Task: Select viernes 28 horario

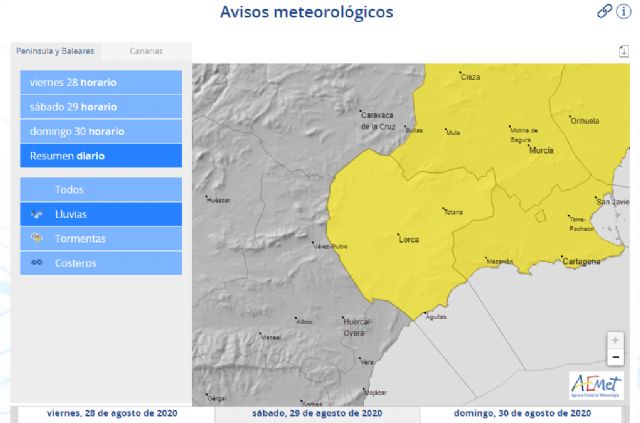Action: (101, 82)
